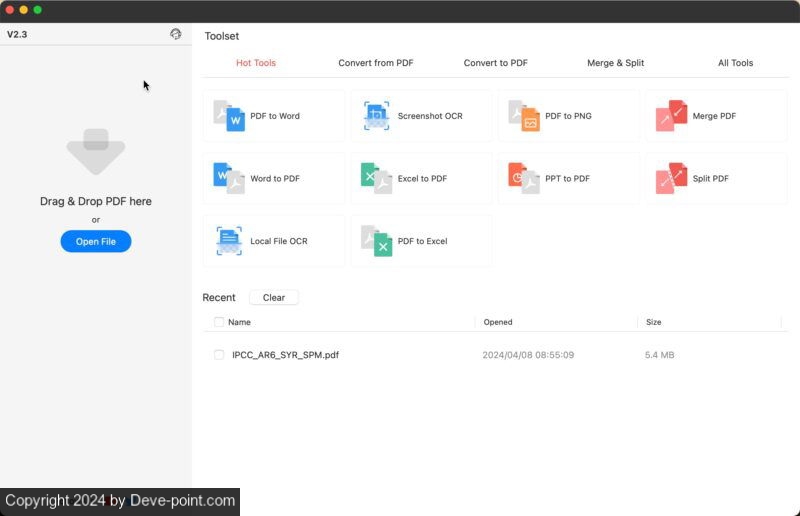Screen dimensions: 800x516
Task: Select the PDF to PNG converter
Action: [567, 116]
